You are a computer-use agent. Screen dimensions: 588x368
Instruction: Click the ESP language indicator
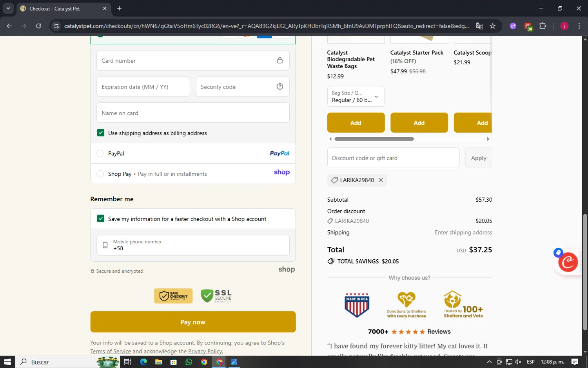[530, 362]
